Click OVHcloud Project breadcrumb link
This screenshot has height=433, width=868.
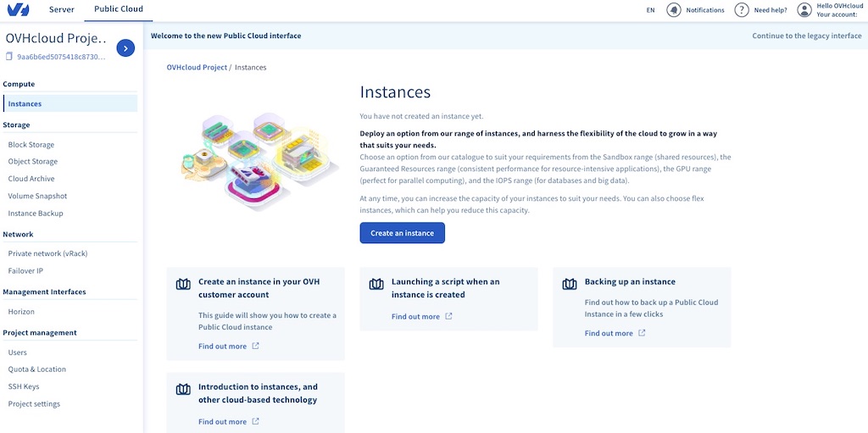(197, 67)
